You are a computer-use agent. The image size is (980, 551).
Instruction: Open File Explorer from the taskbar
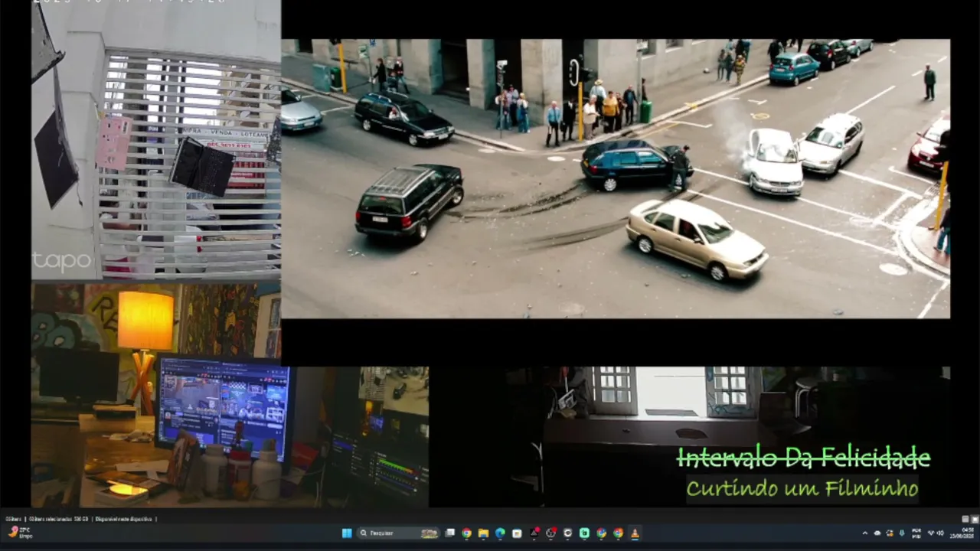[483, 533]
